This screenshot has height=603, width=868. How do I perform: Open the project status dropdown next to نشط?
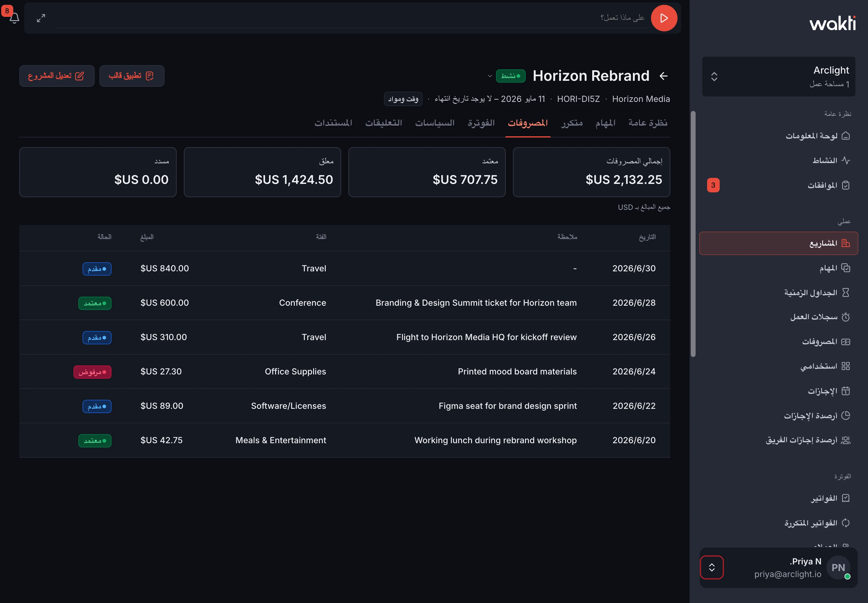(490, 76)
